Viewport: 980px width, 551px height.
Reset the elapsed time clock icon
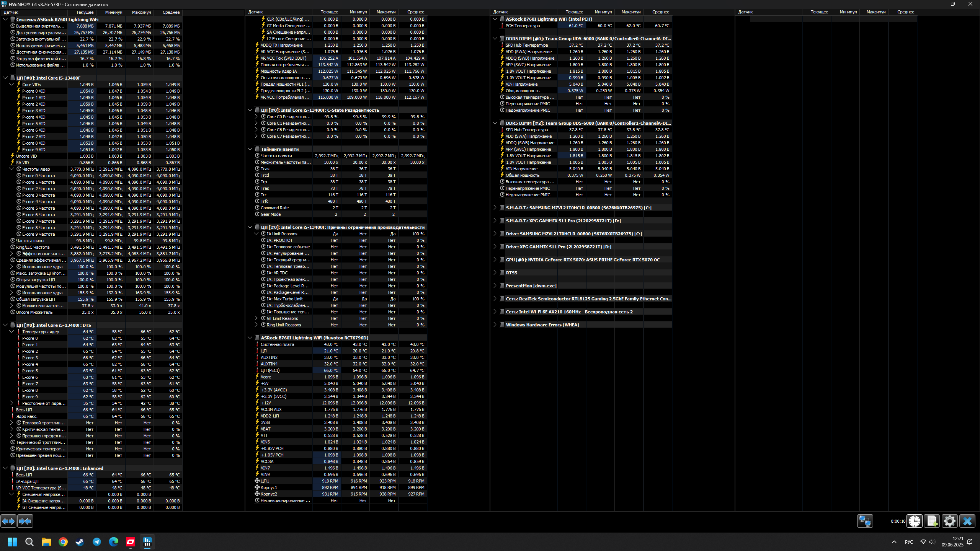pos(915,521)
